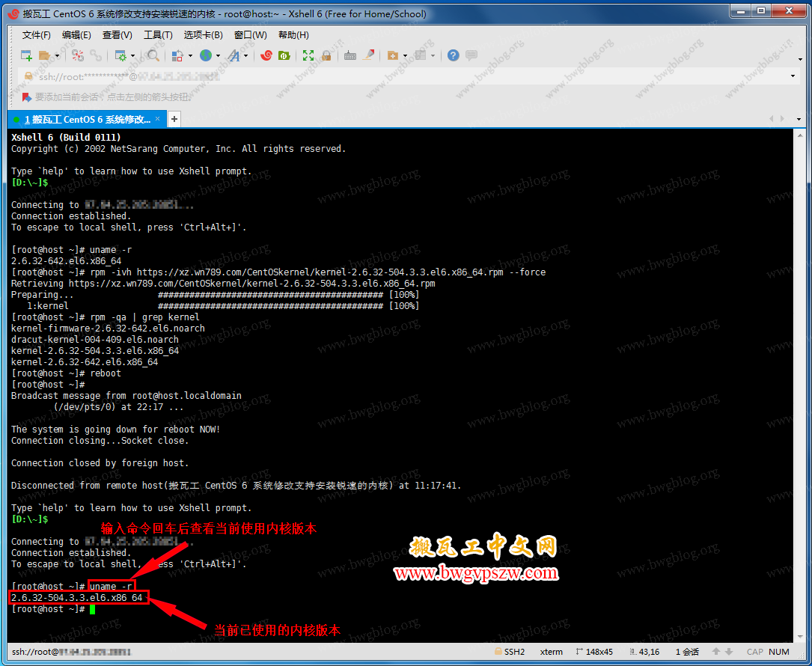Click the Open Session folder icon
The image size is (812, 666).
tap(45, 55)
